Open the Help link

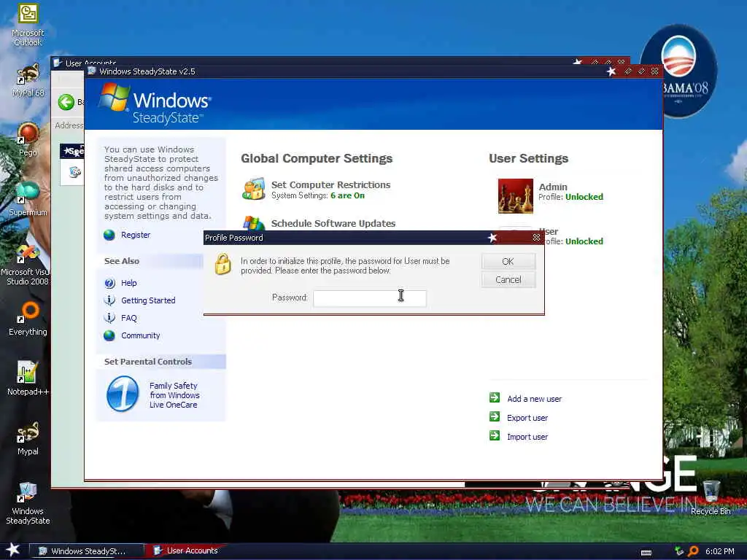click(x=128, y=283)
